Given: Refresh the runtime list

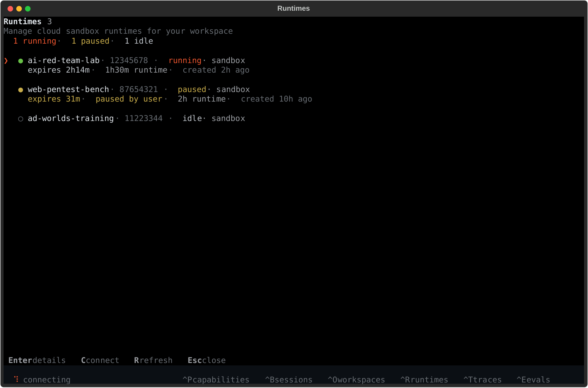Looking at the screenshot, I should 153,360.
